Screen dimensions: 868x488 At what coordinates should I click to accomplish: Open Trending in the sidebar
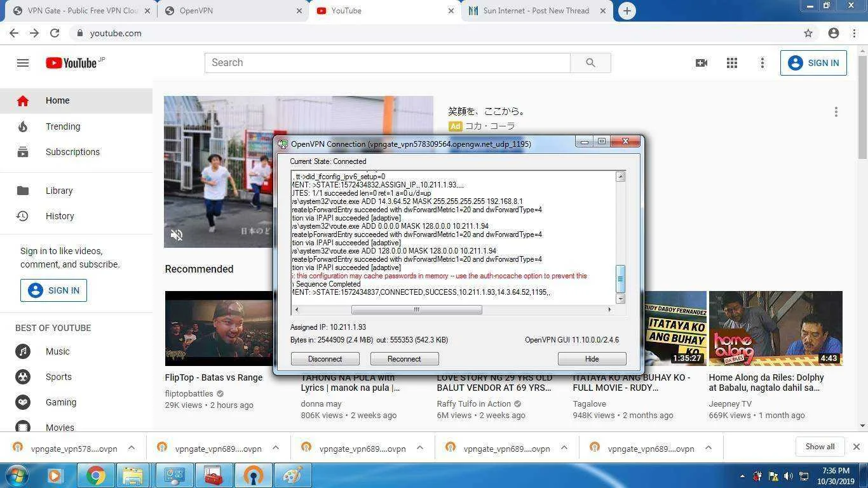pos(76,126)
